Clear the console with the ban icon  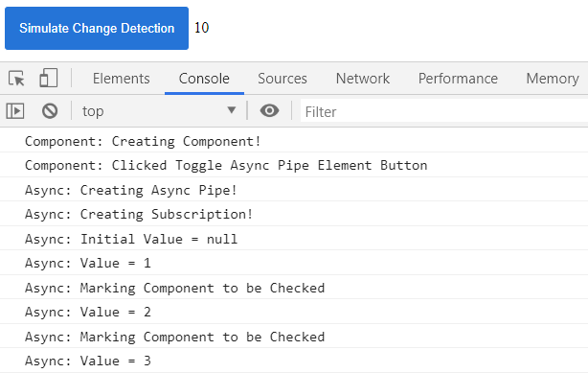click(50, 111)
